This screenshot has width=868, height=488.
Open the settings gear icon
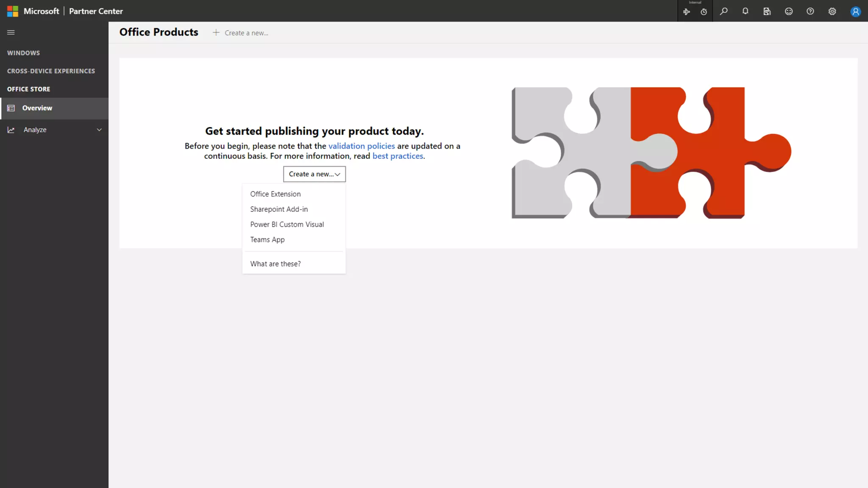832,11
